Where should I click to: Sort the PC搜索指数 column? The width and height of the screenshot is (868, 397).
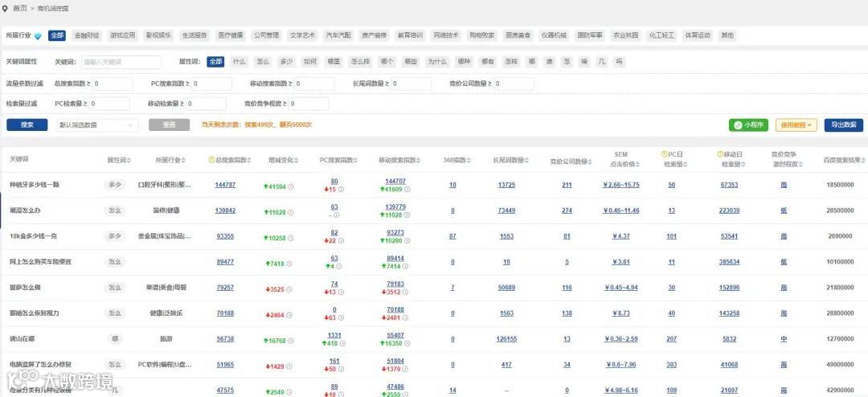coord(357,160)
